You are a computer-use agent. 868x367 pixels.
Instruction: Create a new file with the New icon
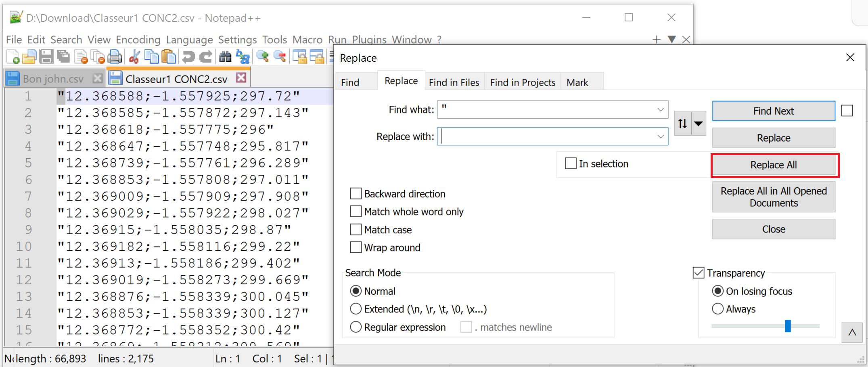point(13,57)
